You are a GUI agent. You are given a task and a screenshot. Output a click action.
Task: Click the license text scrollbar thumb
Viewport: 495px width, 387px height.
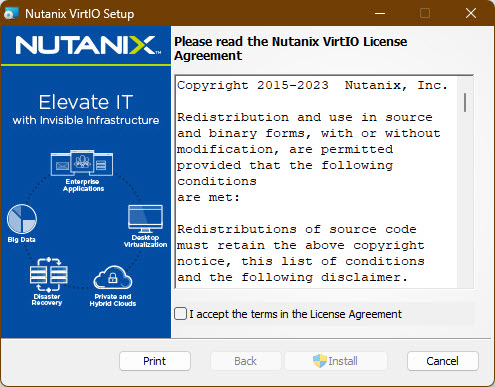(465, 102)
